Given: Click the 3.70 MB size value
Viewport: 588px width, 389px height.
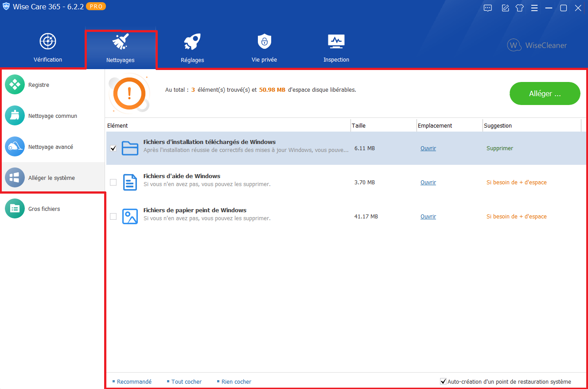Looking at the screenshot, I should 365,183.
